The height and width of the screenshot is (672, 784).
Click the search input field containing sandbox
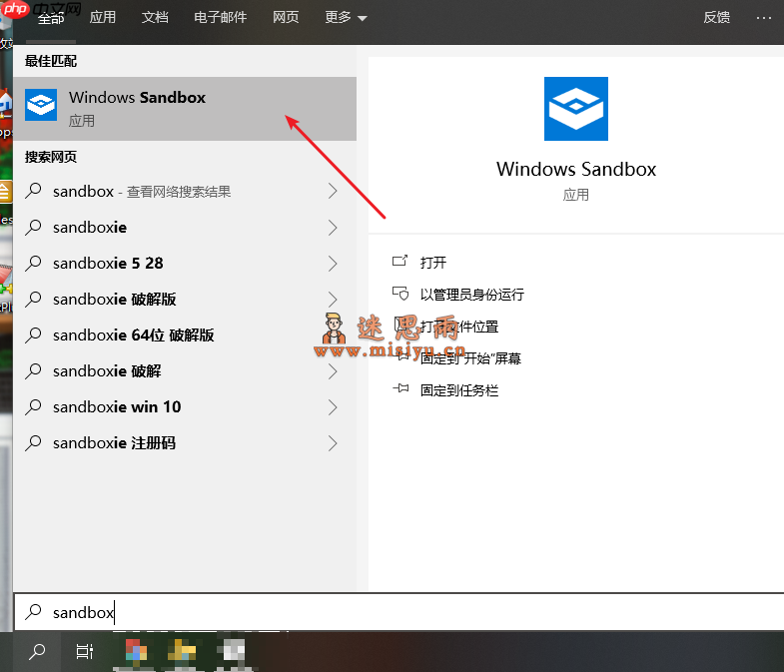point(399,612)
